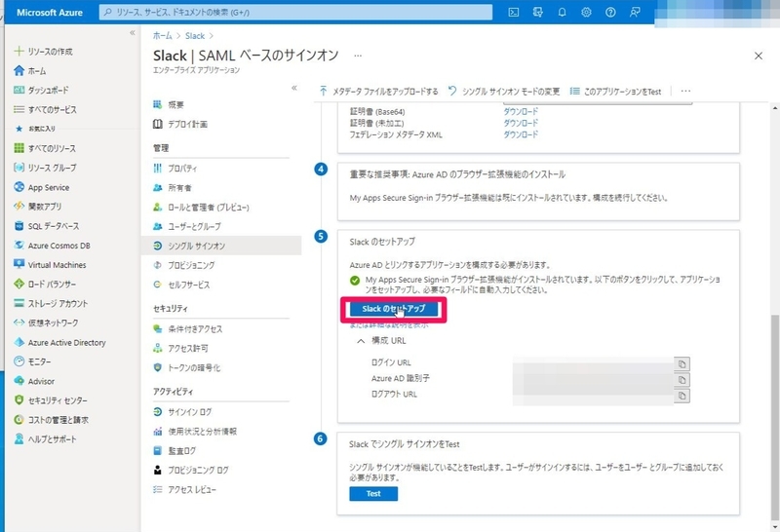This screenshot has width=780, height=532.
Task: Select プロパティ menu item
Action: pyautogui.click(x=175, y=168)
